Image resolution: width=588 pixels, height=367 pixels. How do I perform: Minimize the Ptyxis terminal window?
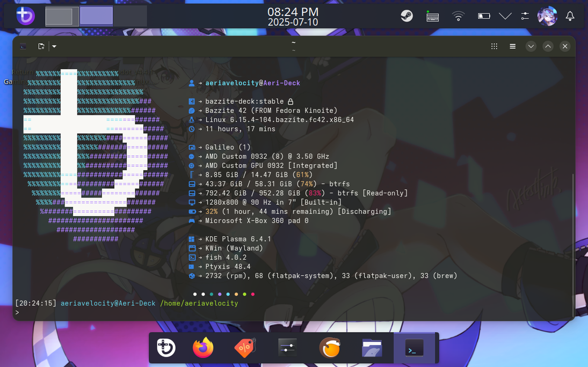tap(531, 47)
